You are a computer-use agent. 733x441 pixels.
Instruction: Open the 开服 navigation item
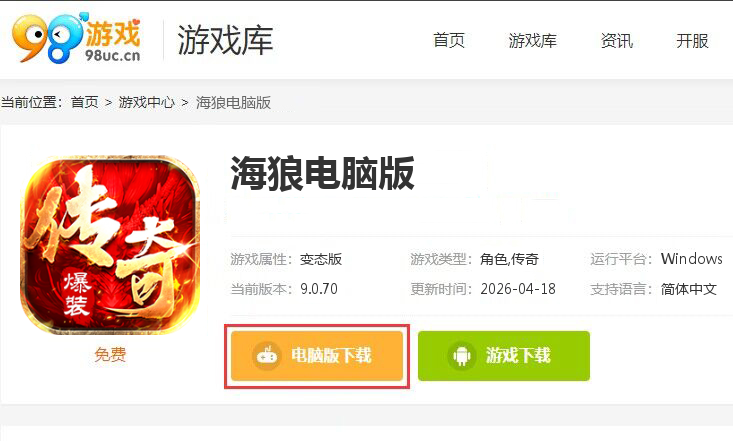coord(692,41)
